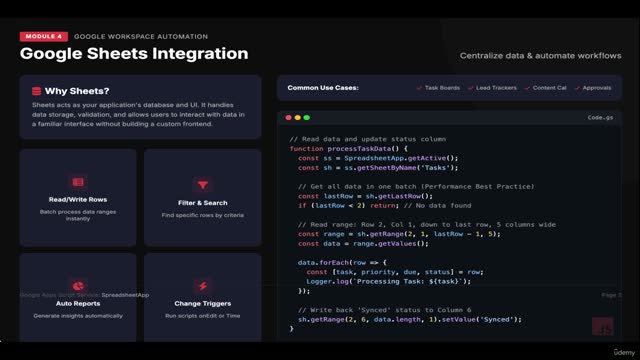The height and width of the screenshot is (360, 640).
Task: Click the function processTaskData() code line
Action: tap(349, 149)
